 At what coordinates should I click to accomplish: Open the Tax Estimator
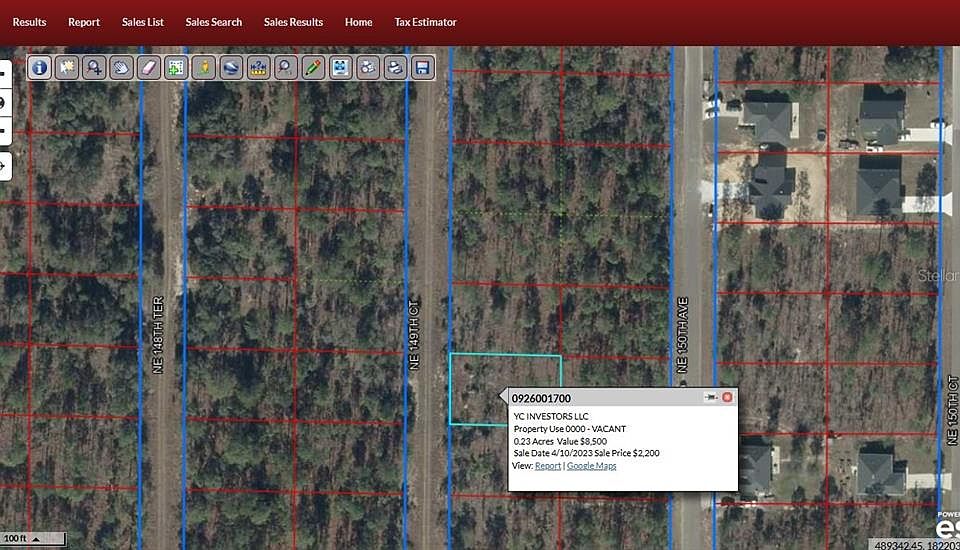coord(426,22)
